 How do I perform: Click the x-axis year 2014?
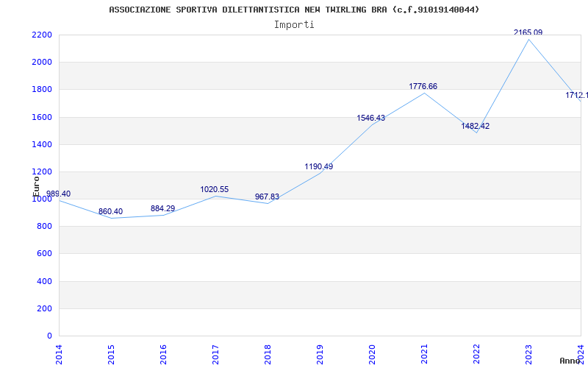coord(59,355)
